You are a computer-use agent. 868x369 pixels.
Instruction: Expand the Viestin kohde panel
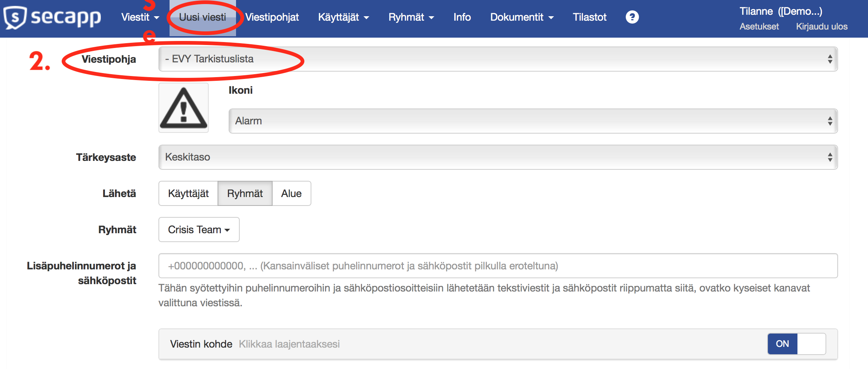pos(498,344)
